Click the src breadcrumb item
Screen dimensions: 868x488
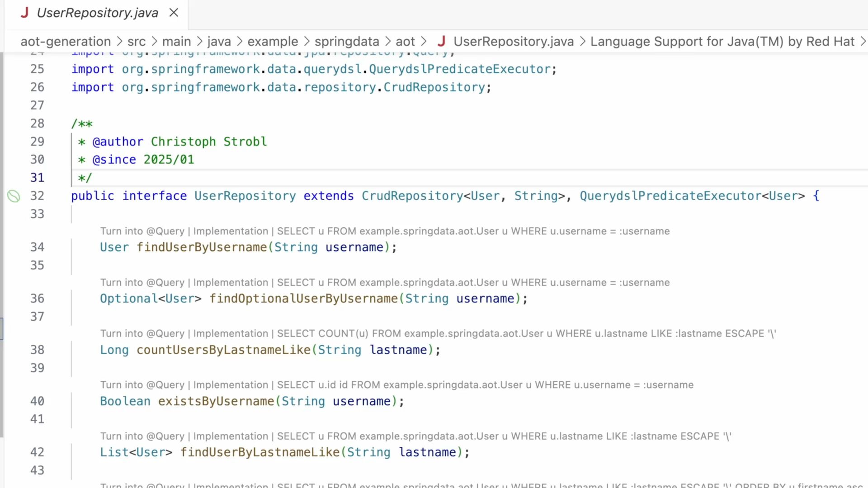pos(136,42)
